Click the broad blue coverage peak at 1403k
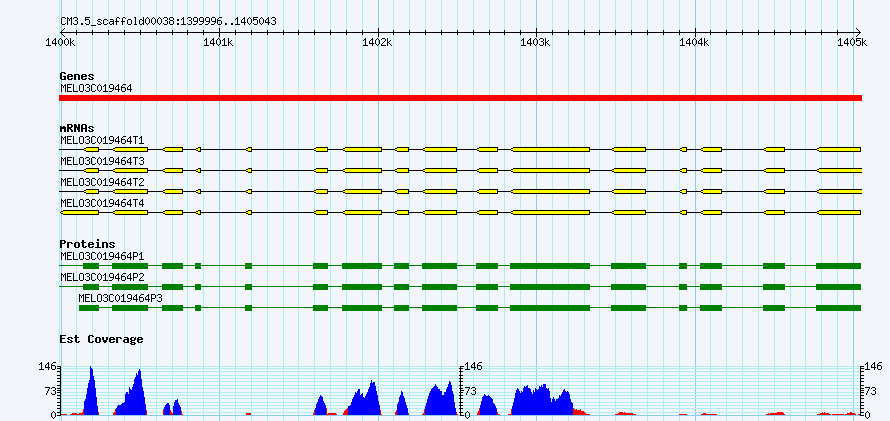This screenshot has width=890, height=421. (542, 401)
